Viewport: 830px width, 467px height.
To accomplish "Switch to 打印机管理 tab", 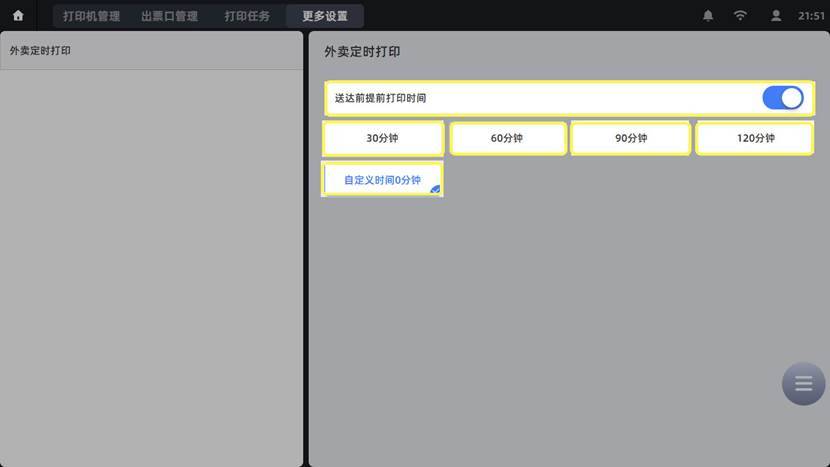I will point(92,16).
